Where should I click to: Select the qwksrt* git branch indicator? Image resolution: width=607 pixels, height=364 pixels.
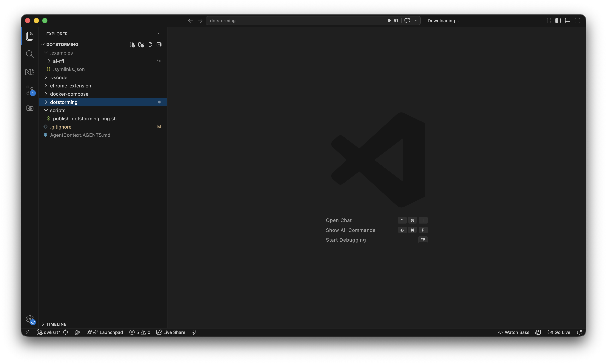click(x=49, y=332)
